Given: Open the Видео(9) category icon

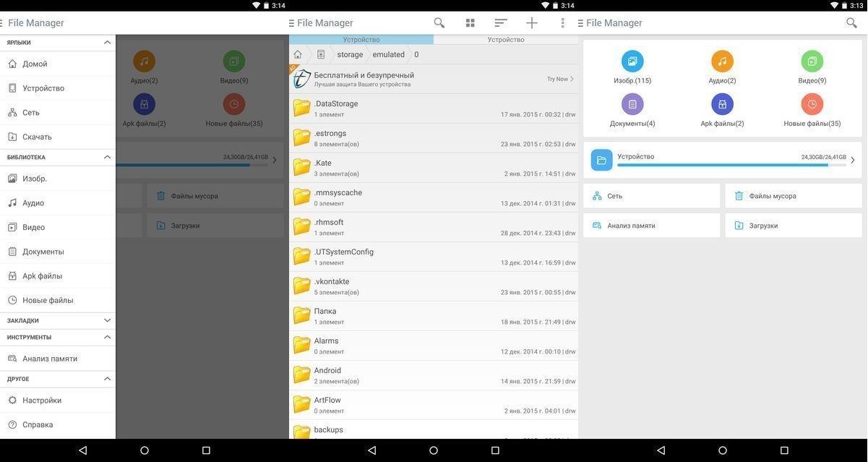Looking at the screenshot, I should click(x=812, y=61).
